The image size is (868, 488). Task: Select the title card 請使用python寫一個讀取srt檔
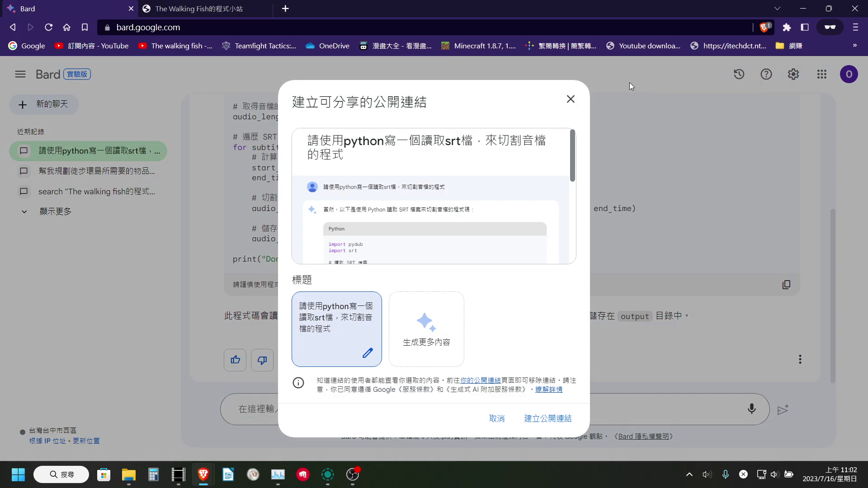336,329
